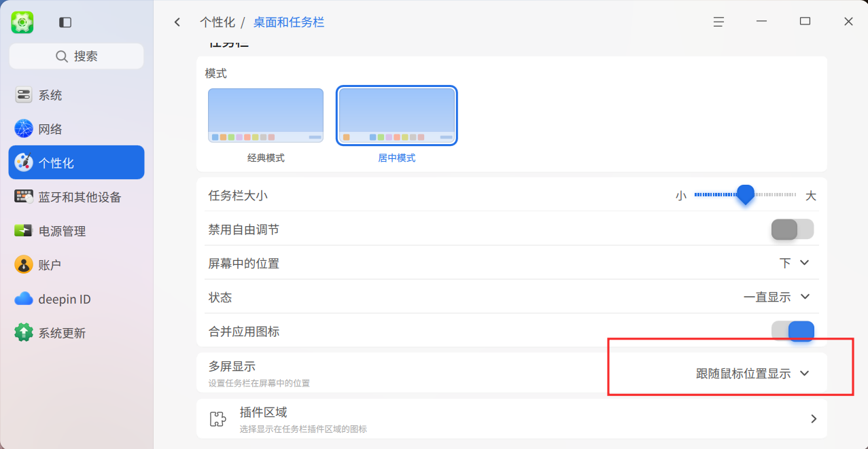Click the 个性化 breadcrumb link
This screenshot has width=868, height=449.
(218, 22)
